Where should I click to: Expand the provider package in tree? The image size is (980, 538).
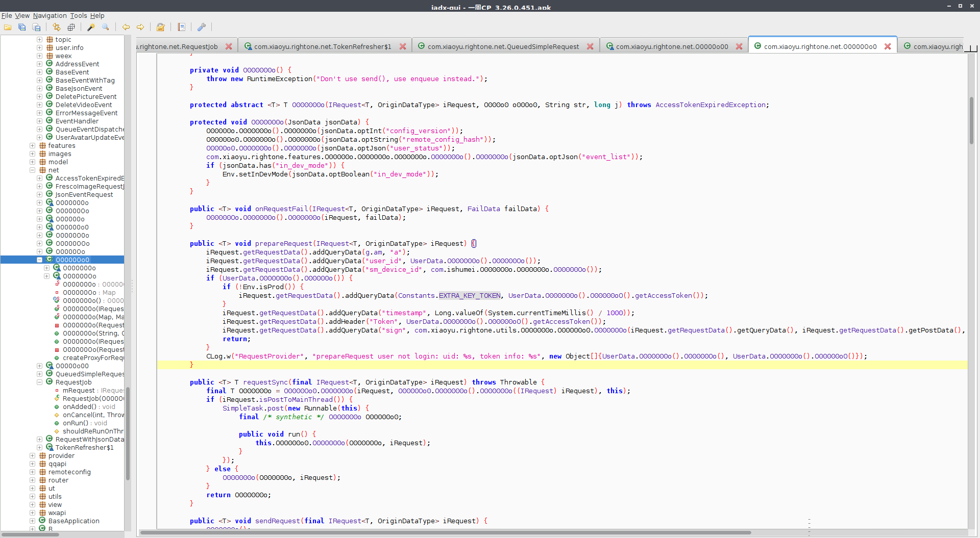pos(32,456)
